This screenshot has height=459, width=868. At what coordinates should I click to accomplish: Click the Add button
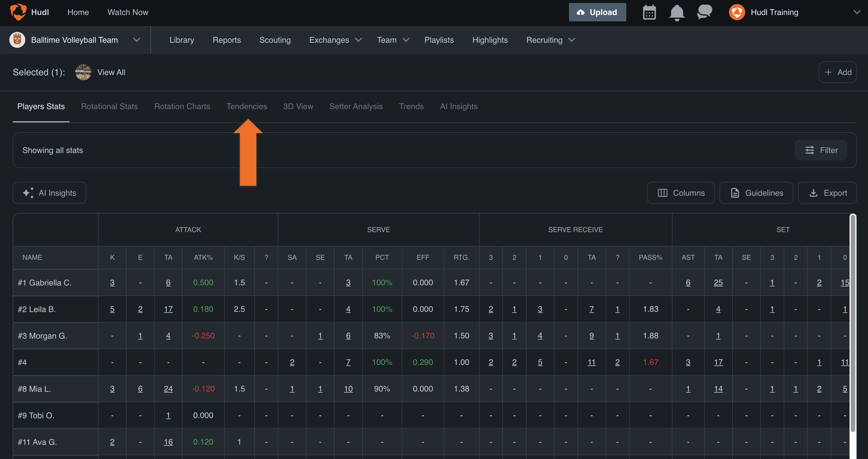[x=837, y=72]
